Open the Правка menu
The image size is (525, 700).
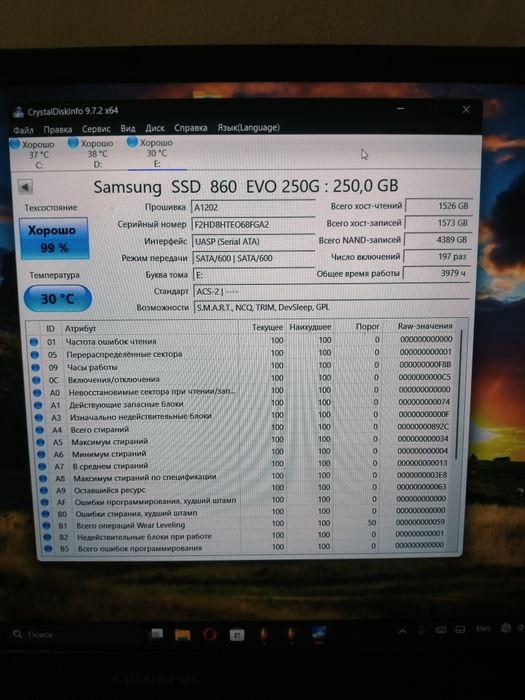coord(58,129)
